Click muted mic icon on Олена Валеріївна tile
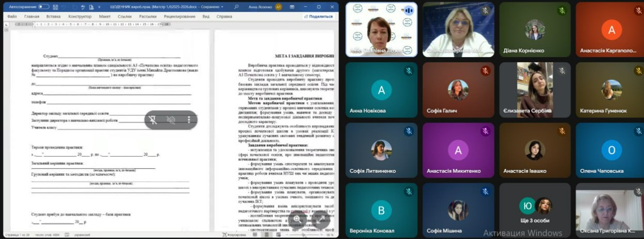The width and height of the screenshot is (644, 239). click(x=485, y=10)
